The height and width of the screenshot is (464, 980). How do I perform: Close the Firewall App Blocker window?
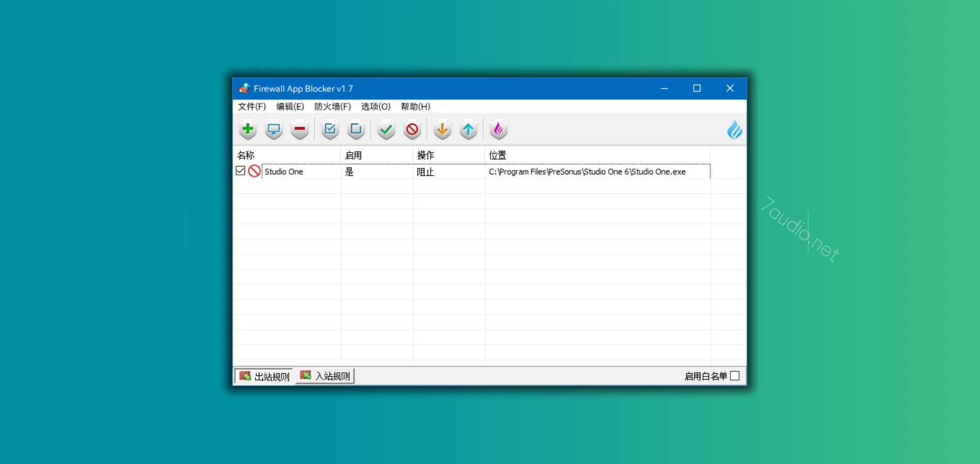coord(730,88)
